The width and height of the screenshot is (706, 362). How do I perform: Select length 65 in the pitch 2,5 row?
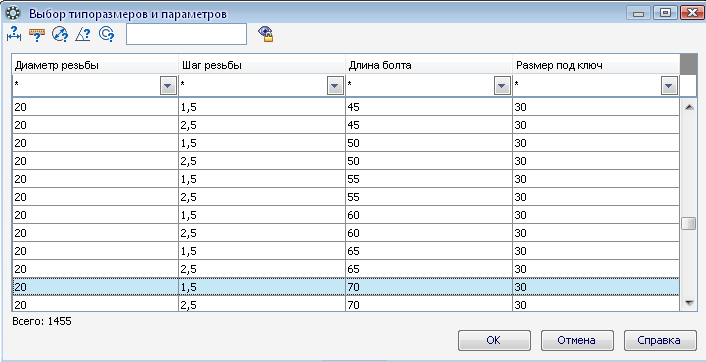click(x=429, y=269)
